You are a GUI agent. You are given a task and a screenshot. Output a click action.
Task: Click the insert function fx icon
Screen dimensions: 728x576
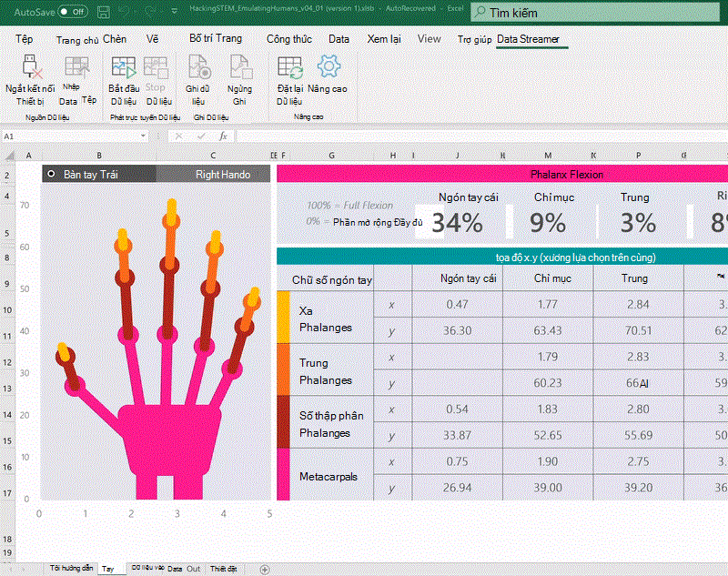[223, 136]
